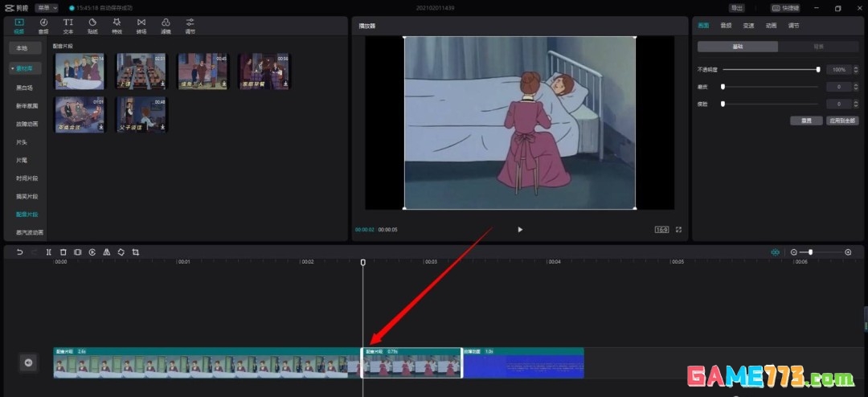The image size is (868, 397).
Task: Click the timeline zoom-out minus icon
Action: pos(794,252)
